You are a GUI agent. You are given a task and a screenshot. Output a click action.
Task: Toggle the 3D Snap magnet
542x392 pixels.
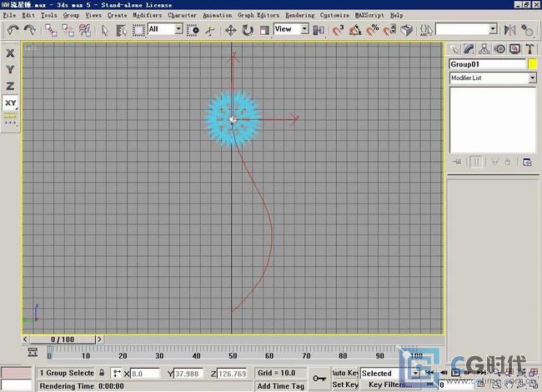(x=338, y=30)
